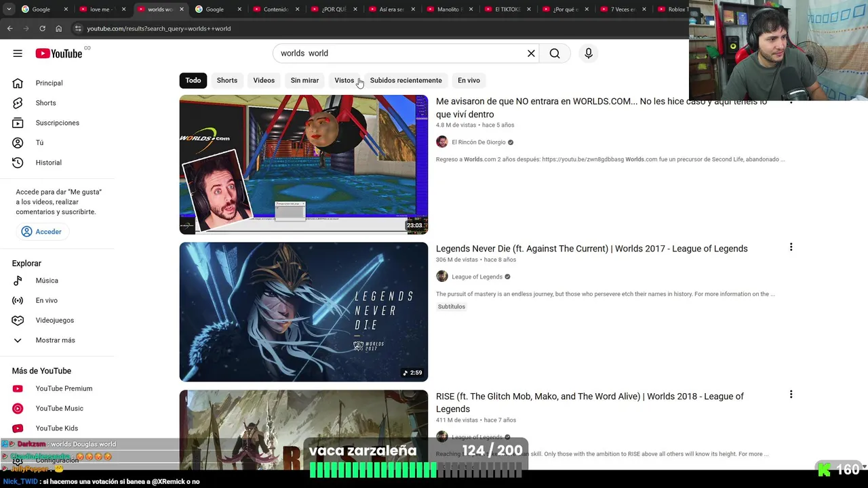Switch to the Manolito browser tab
The height and width of the screenshot is (488, 868).
[x=450, y=9]
